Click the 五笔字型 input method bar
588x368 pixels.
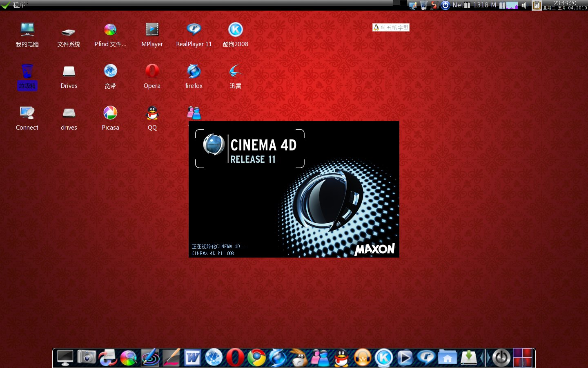(391, 27)
